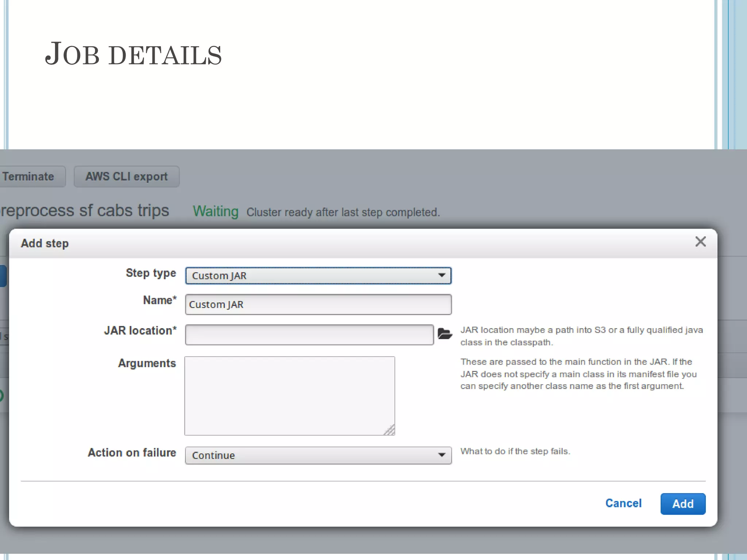Screen dimensions: 747x560
Task: Click the Arguments textarea resize handle
Action: 390,430
